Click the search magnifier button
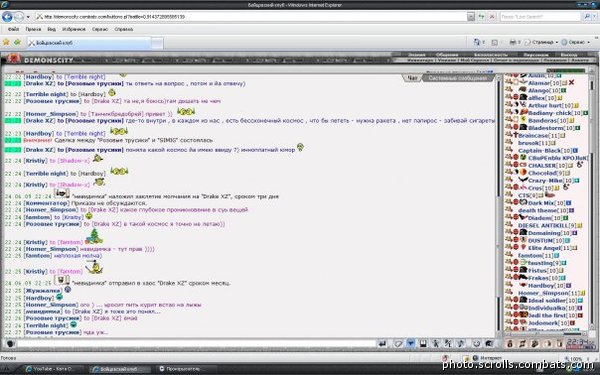Image resolution: width=600 pixels, height=375 pixels. (587, 16)
